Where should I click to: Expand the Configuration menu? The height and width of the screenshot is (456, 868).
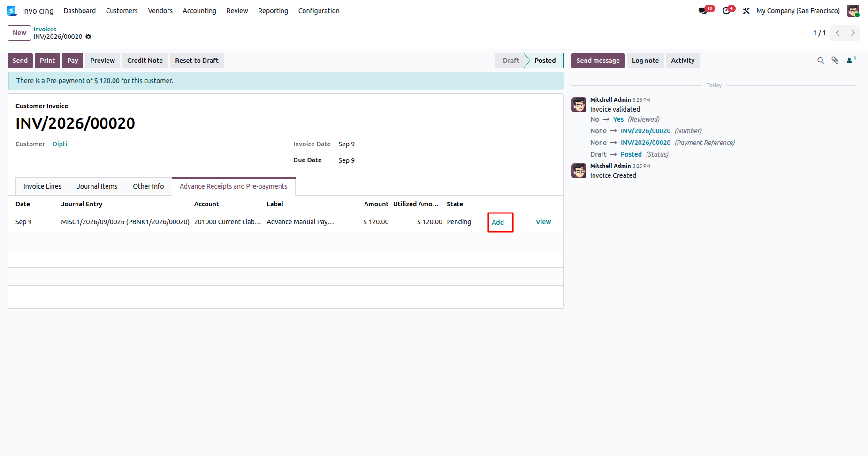319,11
